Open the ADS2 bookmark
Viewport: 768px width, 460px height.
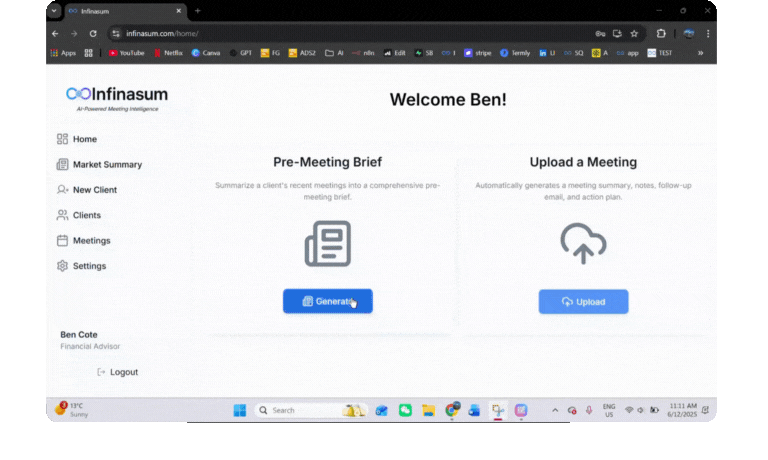(x=302, y=53)
